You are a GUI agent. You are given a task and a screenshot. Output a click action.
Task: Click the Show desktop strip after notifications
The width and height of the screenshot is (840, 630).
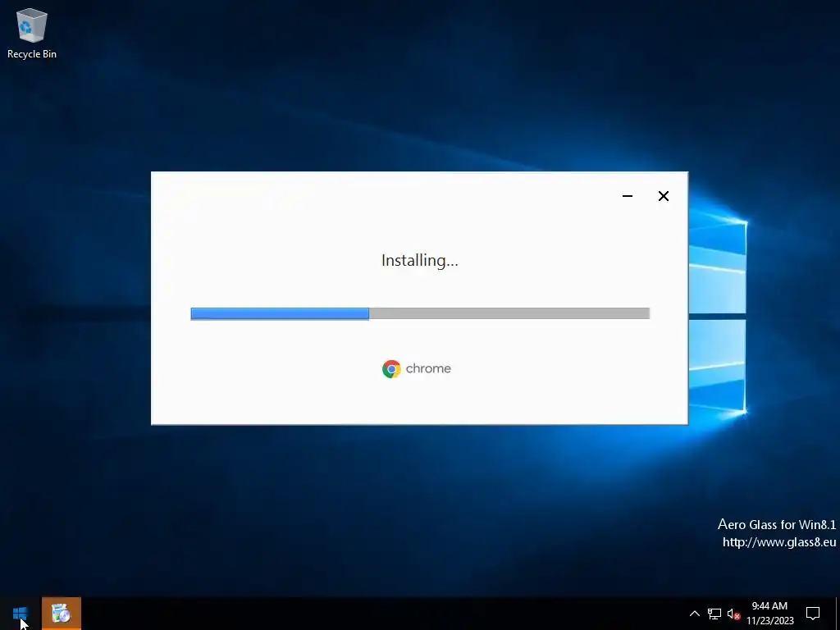(x=838, y=614)
